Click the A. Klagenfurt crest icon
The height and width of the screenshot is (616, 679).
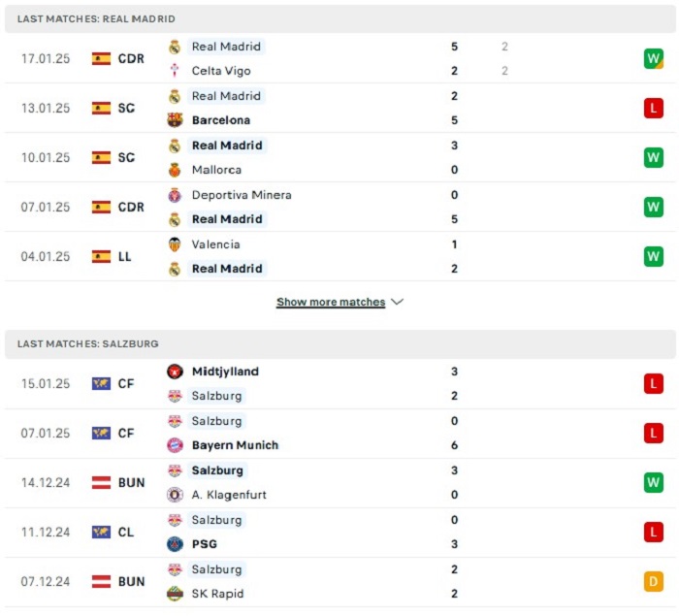(x=175, y=495)
